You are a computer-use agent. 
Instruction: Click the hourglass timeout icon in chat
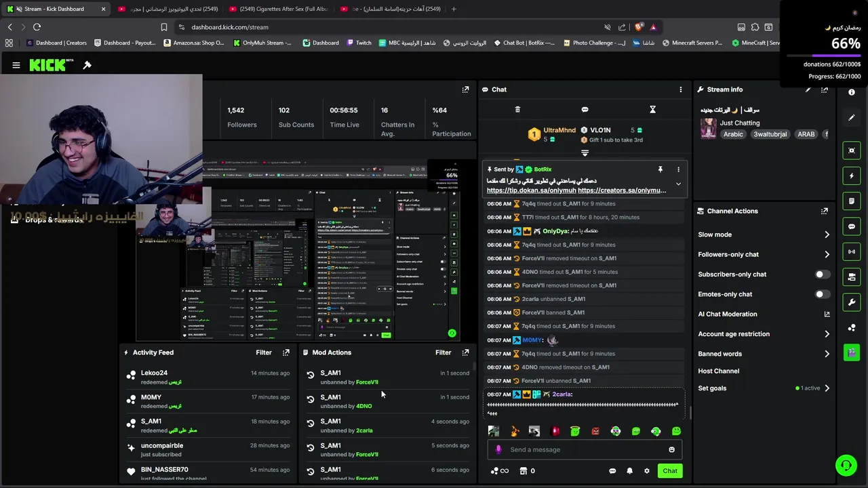(652, 109)
